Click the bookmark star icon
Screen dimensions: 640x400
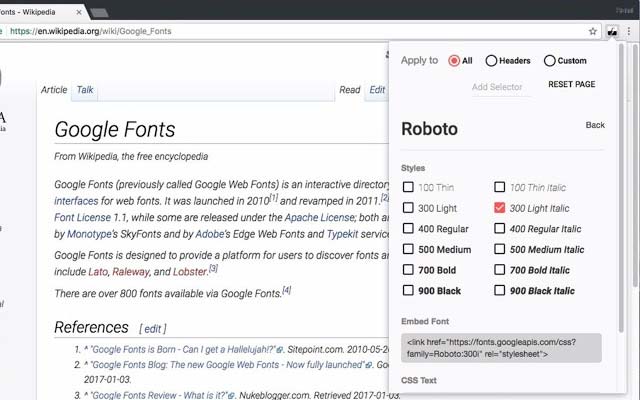pos(593,32)
